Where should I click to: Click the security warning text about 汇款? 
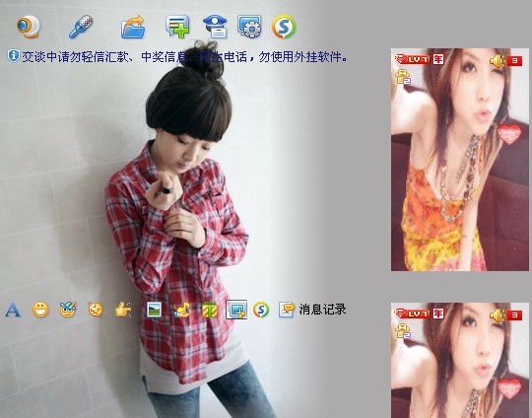(x=184, y=56)
